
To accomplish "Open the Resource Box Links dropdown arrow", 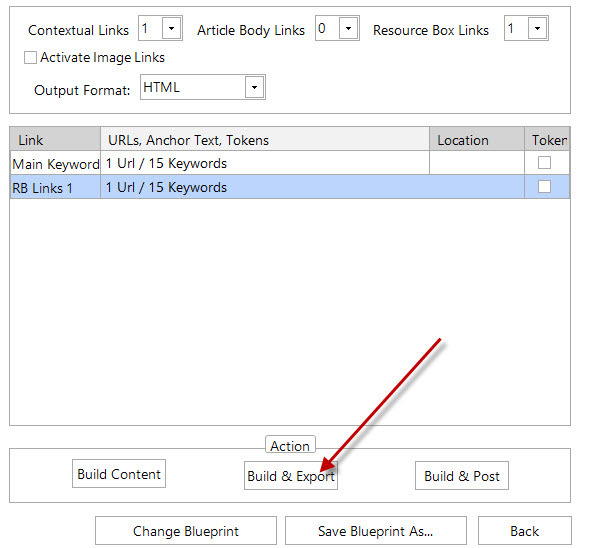I will (x=537, y=28).
